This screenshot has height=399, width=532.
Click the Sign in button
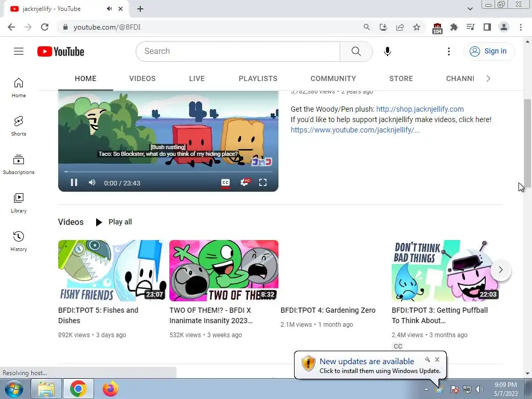[x=488, y=51]
